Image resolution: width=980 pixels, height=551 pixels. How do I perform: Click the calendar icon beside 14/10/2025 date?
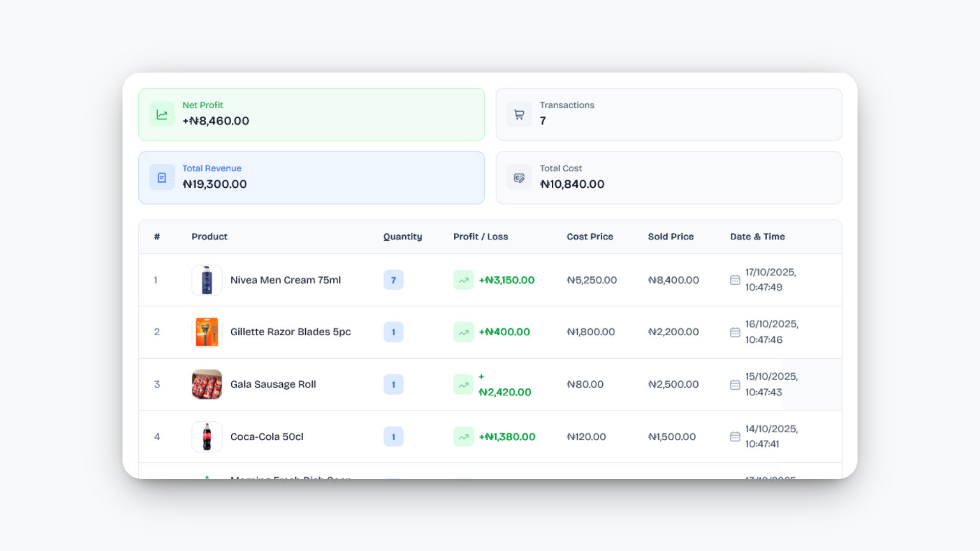coord(735,437)
